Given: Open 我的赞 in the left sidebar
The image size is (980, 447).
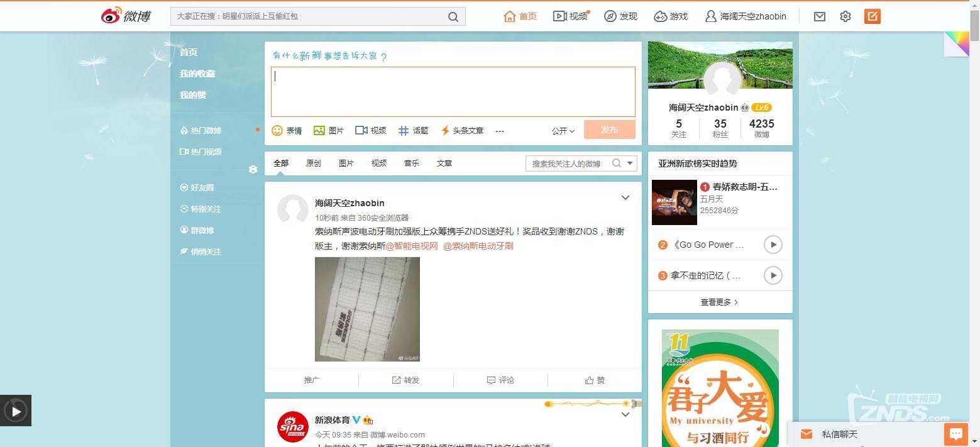Looking at the screenshot, I should click(193, 95).
